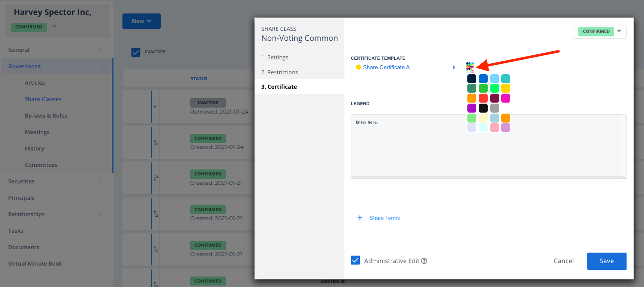Select the gray color swatch

pyautogui.click(x=494, y=108)
